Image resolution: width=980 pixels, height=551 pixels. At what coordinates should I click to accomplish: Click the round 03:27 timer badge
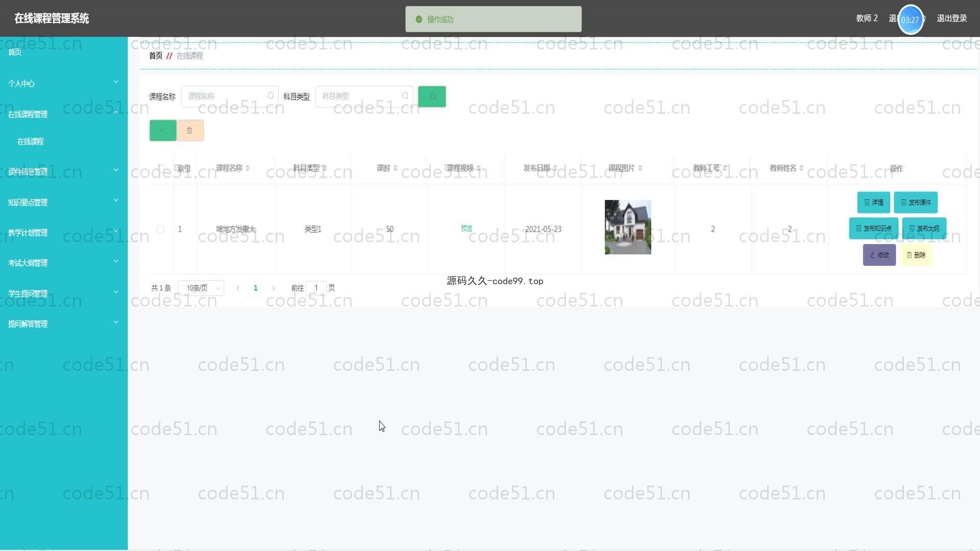point(910,20)
